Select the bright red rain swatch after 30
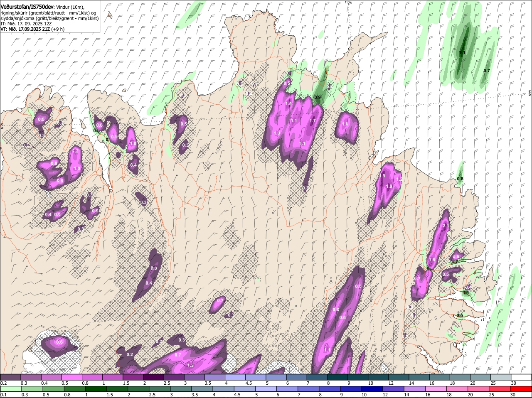The height and width of the screenshot is (398, 532). pyautogui.click(x=521, y=389)
